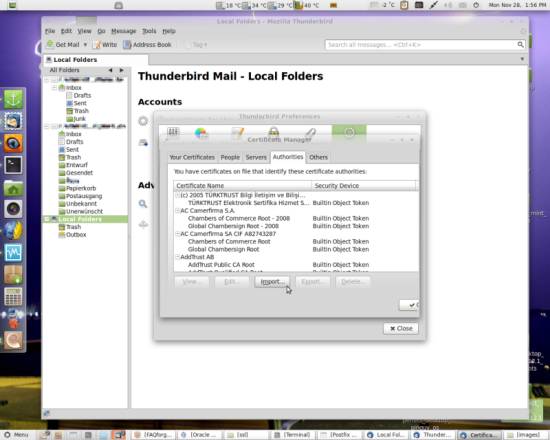Open Attachments pane in Thunderbird Preferences
The width and height of the screenshot is (550, 440).
click(310, 133)
